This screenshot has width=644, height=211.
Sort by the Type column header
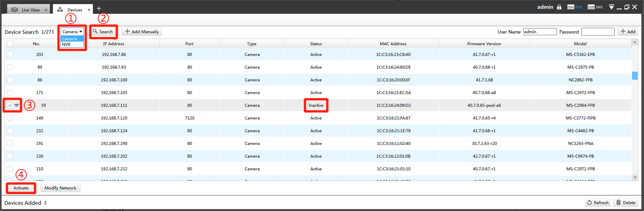252,44
